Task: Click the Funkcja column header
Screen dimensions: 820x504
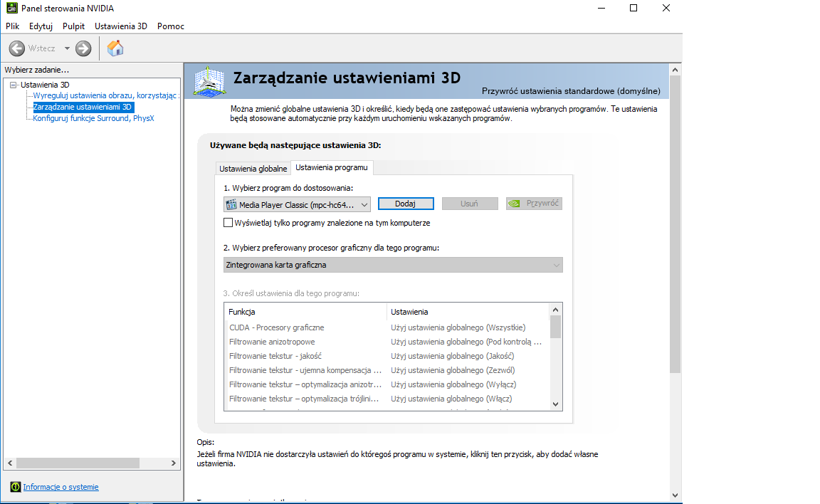Action: point(305,312)
